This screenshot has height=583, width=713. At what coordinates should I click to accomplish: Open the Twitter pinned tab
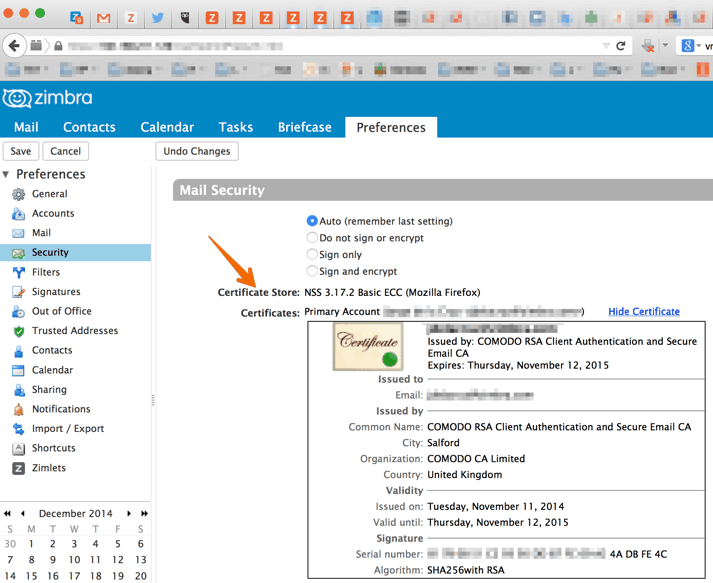click(x=158, y=18)
